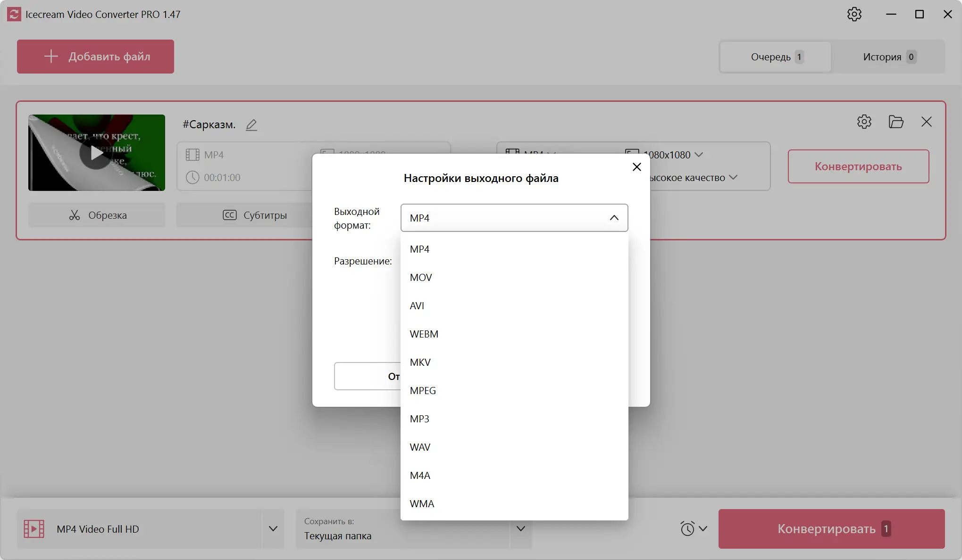Click the schedule clock icon near Конвертировать
This screenshot has width=962, height=560.
pyautogui.click(x=687, y=528)
